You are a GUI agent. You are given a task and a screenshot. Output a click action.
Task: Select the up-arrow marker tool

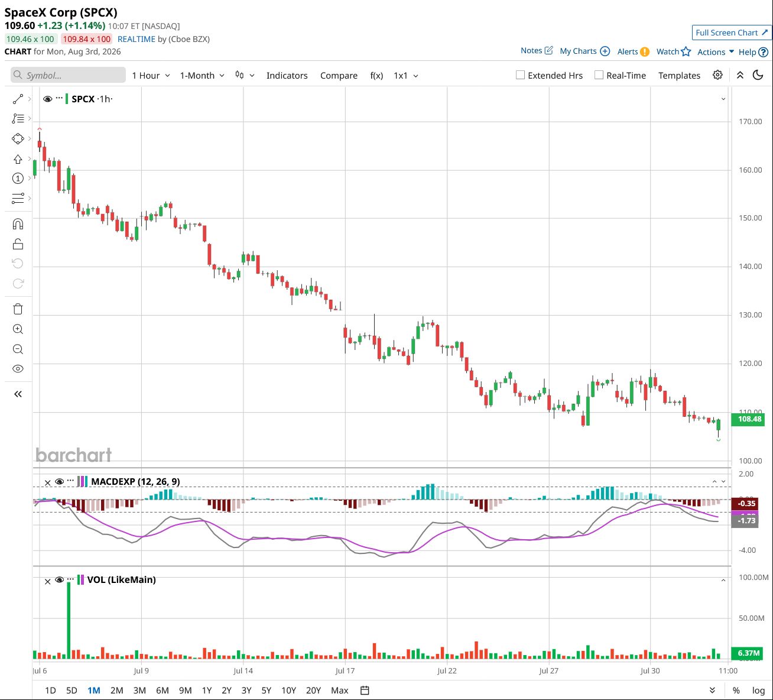18,159
